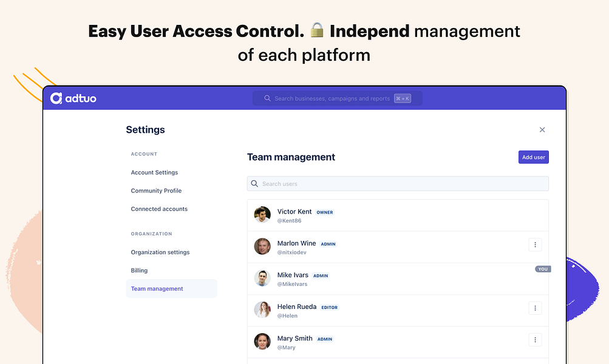Click the name Helen Rueda
The width and height of the screenshot is (609, 364).
(x=297, y=306)
